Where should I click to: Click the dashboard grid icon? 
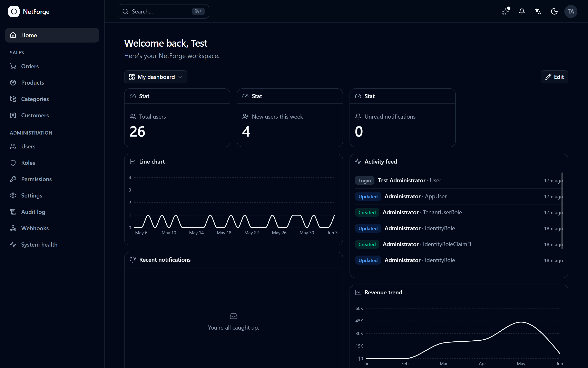point(132,77)
